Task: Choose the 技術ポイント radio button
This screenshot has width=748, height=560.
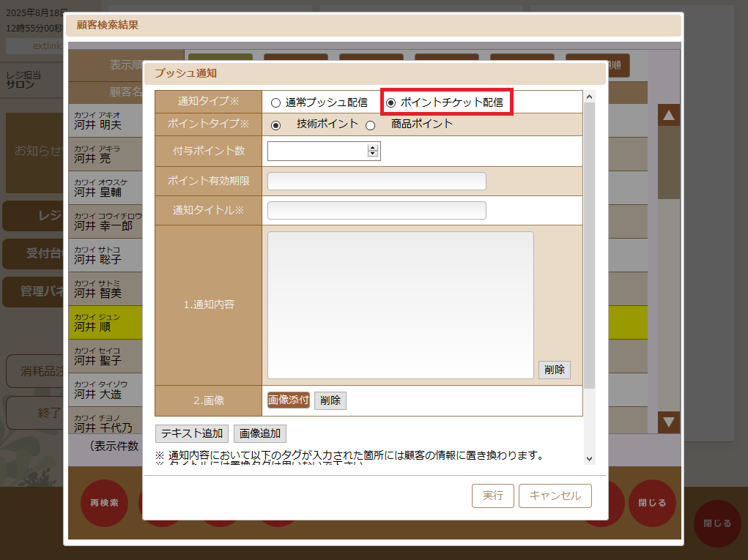Action: click(x=275, y=125)
